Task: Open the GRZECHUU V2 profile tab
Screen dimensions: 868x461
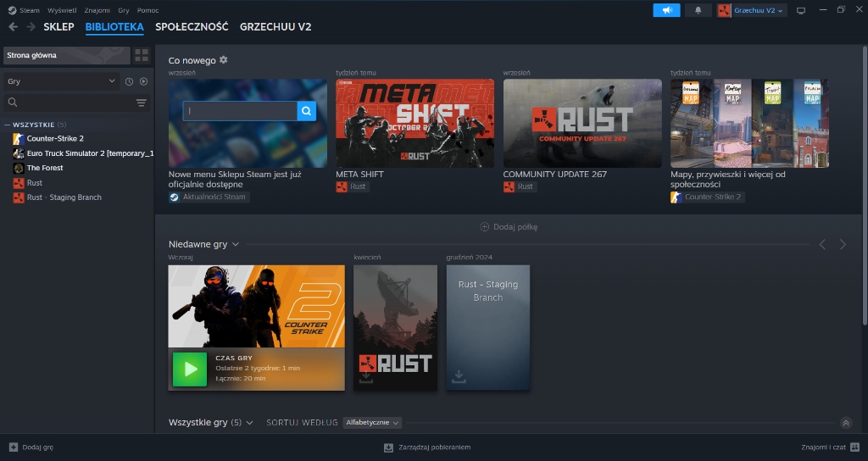Action: pos(275,26)
